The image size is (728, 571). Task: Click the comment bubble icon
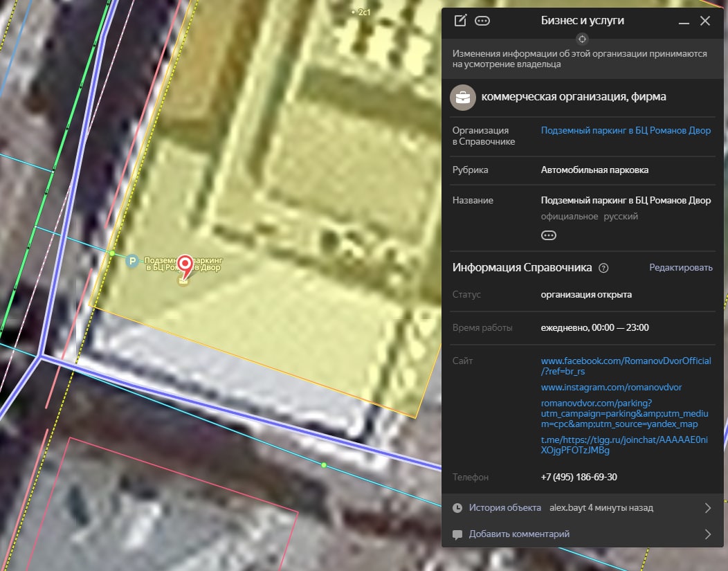tap(457, 535)
